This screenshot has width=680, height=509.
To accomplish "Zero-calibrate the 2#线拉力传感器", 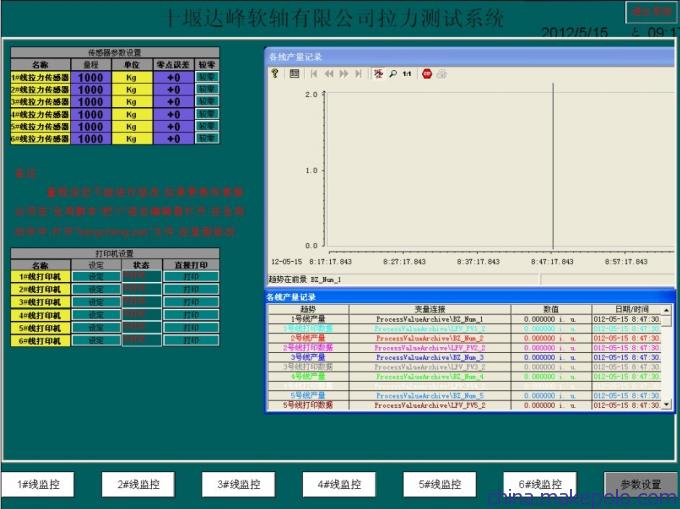I will 207,89.
